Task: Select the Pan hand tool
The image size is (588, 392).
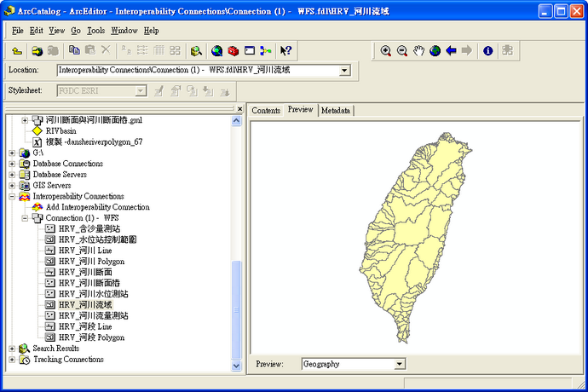Action: [x=418, y=51]
